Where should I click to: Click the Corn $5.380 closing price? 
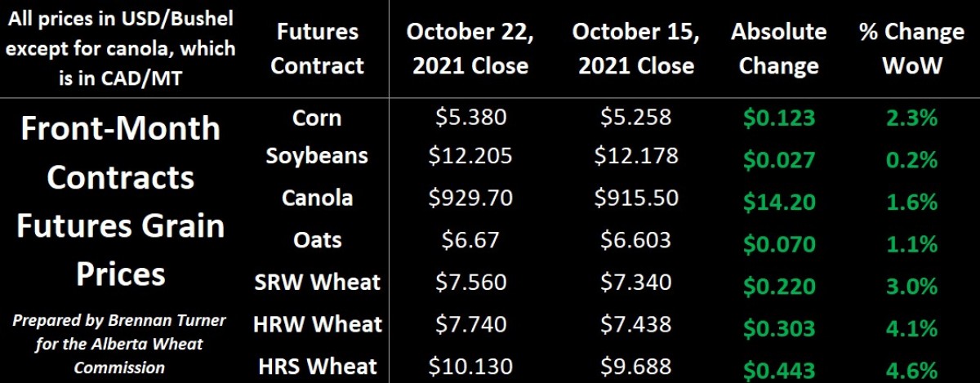pyautogui.click(x=471, y=118)
